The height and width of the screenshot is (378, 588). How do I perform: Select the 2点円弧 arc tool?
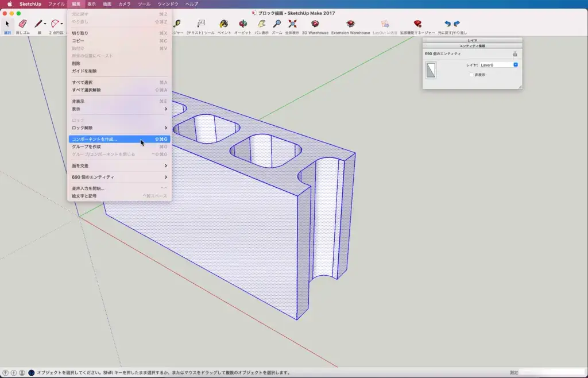[x=55, y=24]
